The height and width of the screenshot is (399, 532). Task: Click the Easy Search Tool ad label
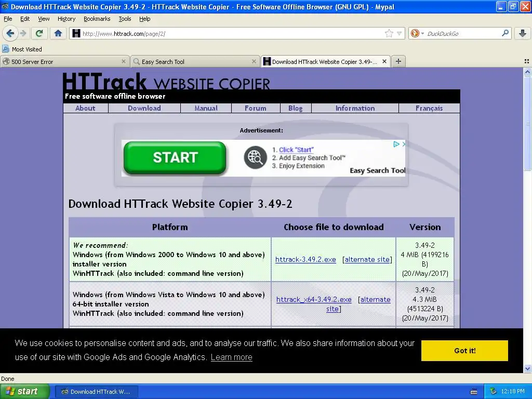378,170
